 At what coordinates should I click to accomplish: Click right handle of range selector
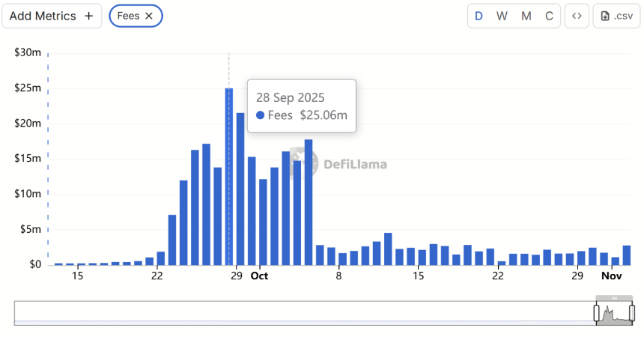[x=632, y=312]
